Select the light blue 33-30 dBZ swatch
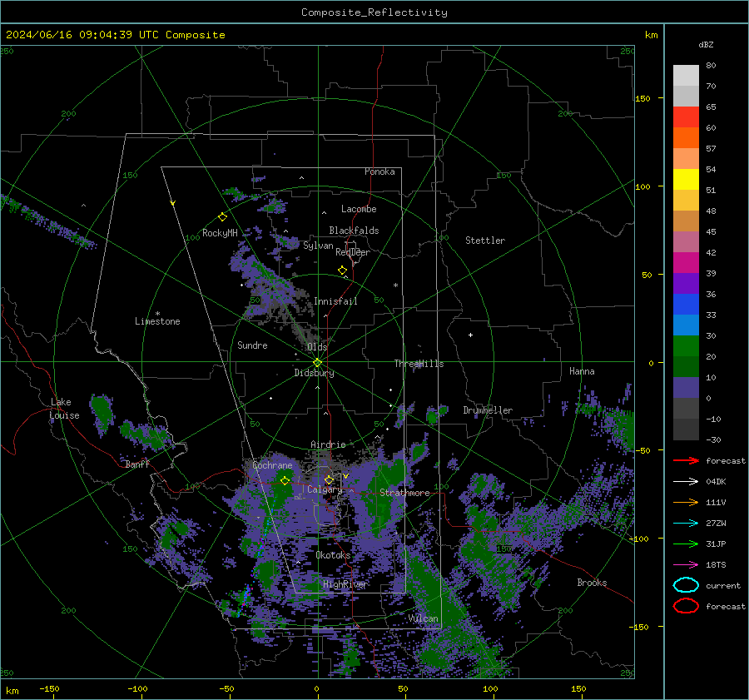749x700 pixels. [x=686, y=325]
